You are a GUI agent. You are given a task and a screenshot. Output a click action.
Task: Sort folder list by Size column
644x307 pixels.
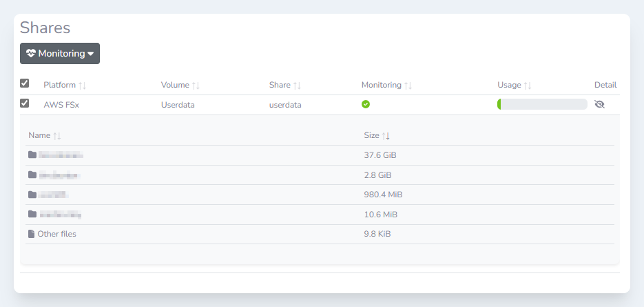(385, 136)
